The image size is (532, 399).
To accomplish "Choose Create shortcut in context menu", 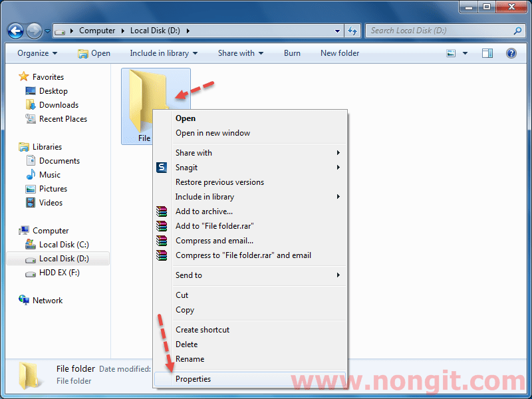I will point(251,329).
